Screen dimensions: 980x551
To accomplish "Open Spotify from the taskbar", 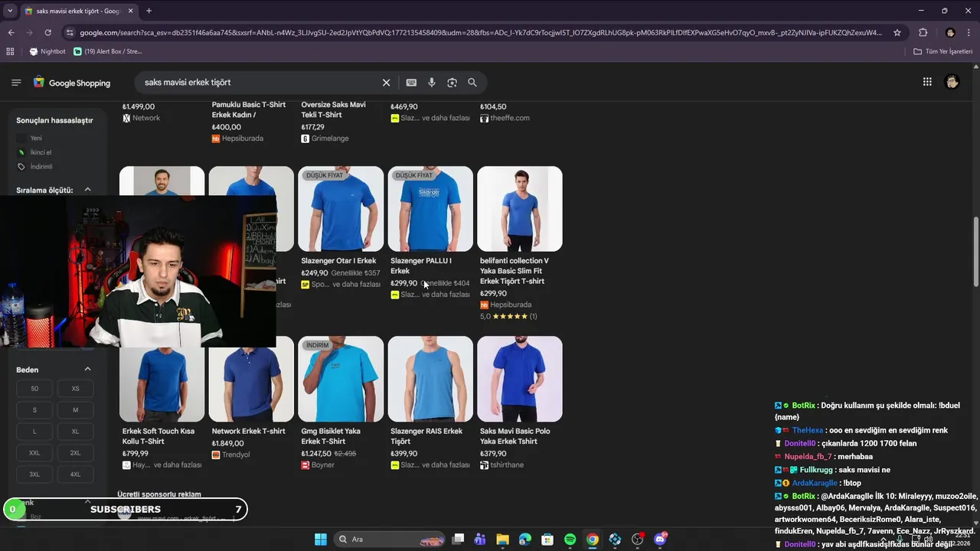I will coord(570,540).
